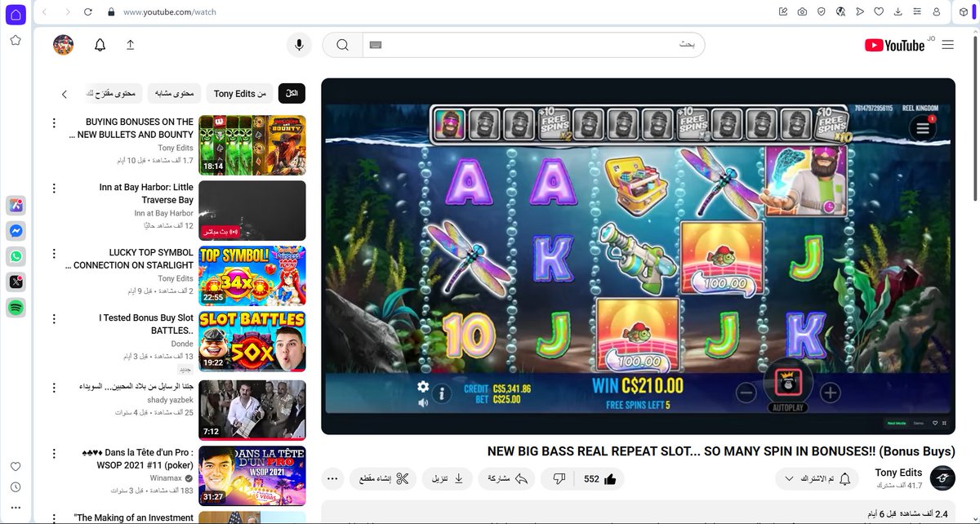Create a clip with the scissors button
The image size is (980, 524).
pyautogui.click(x=383, y=479)
